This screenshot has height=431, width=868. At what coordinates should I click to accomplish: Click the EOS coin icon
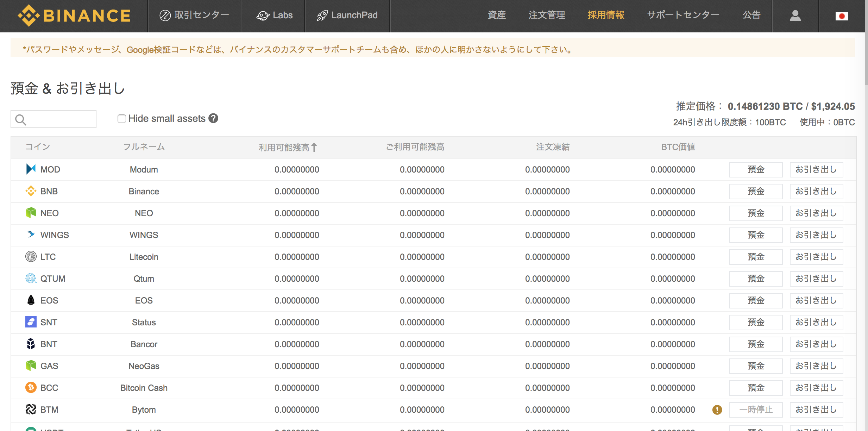31,300
